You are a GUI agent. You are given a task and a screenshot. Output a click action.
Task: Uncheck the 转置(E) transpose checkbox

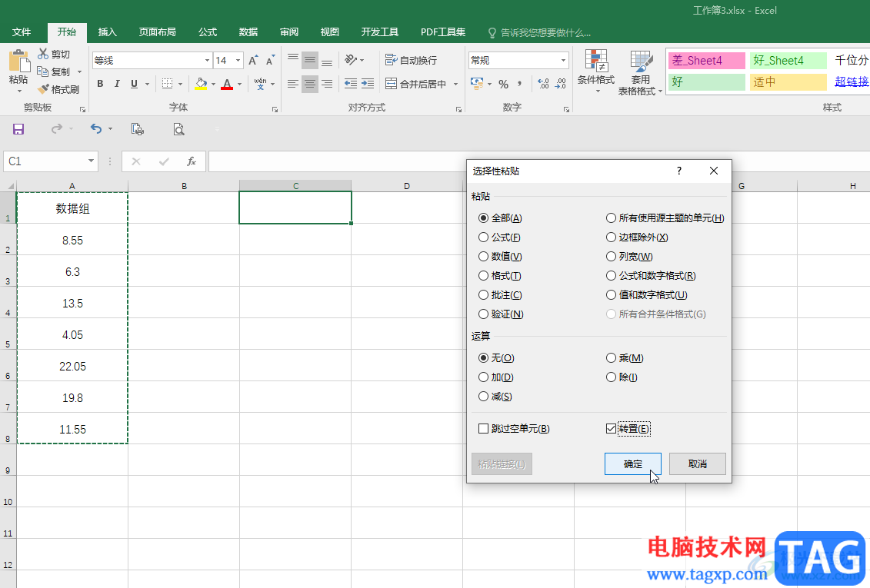[x=612, y=429]
